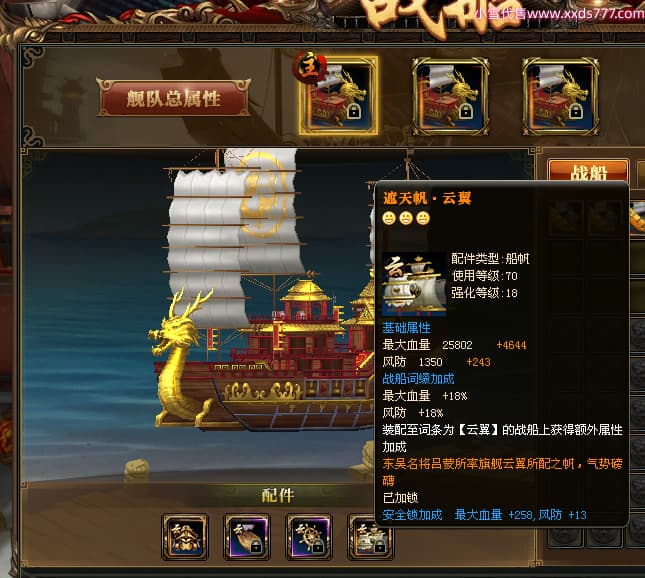Viewport: 645px width, 578px height.
Task: Click the padlock on the ship wheel accessory
Action: click(x=318, y=548)
